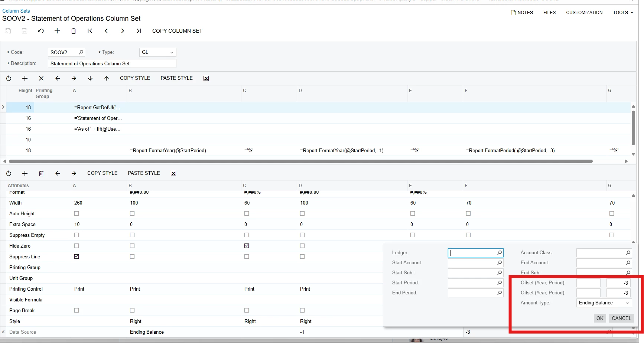
Task: Cancel the data source dialog
Action: pos(621,318)
